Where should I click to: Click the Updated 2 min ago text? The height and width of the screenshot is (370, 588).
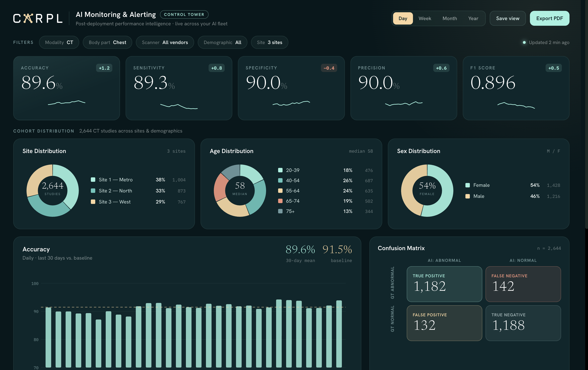point(549,42)
